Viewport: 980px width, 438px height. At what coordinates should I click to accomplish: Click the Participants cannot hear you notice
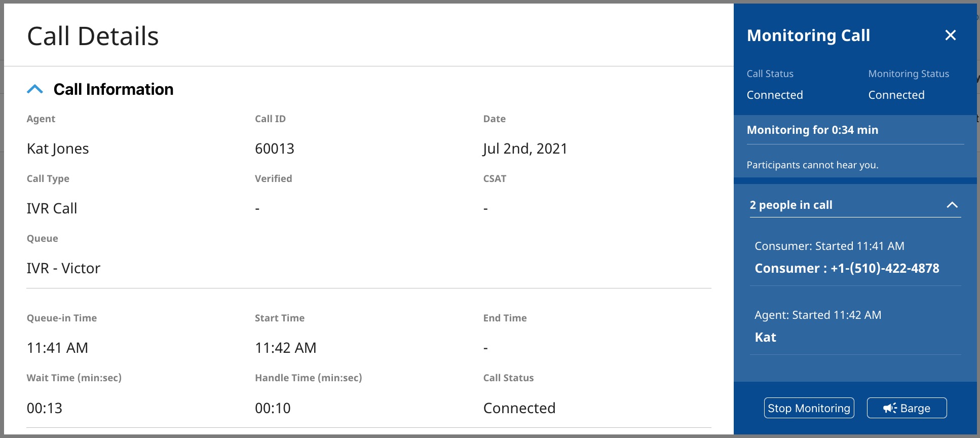coord(812,165)
